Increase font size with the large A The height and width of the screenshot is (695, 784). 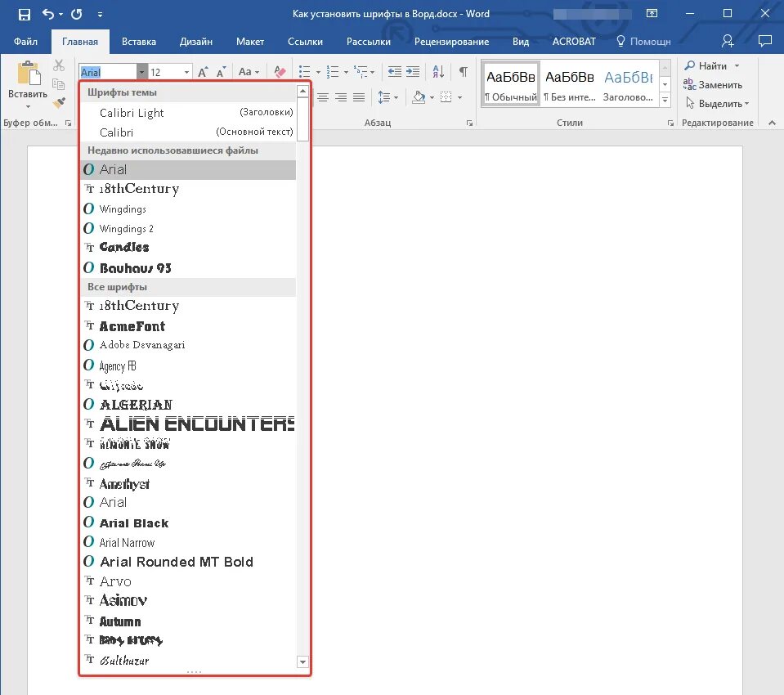[x=203, y=72]
